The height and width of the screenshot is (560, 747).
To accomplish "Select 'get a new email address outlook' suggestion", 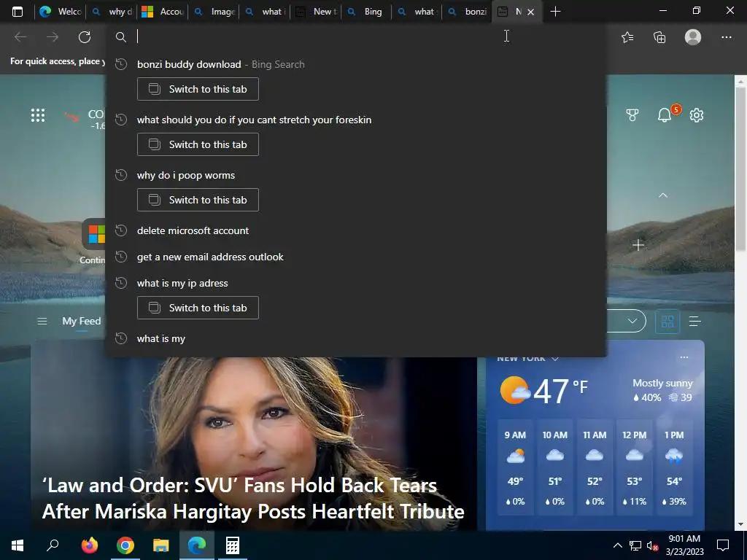I will tap(355, 257).
